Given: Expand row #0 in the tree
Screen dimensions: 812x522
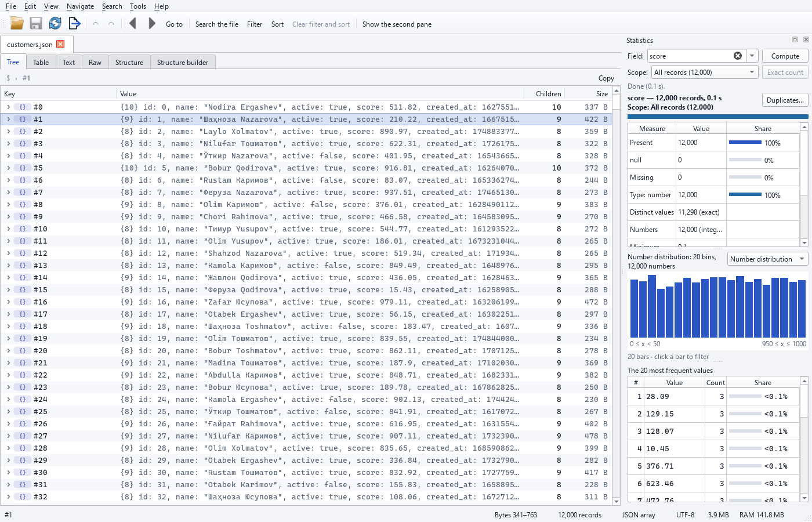Looking at the screenshot, I should click(8, 107).
